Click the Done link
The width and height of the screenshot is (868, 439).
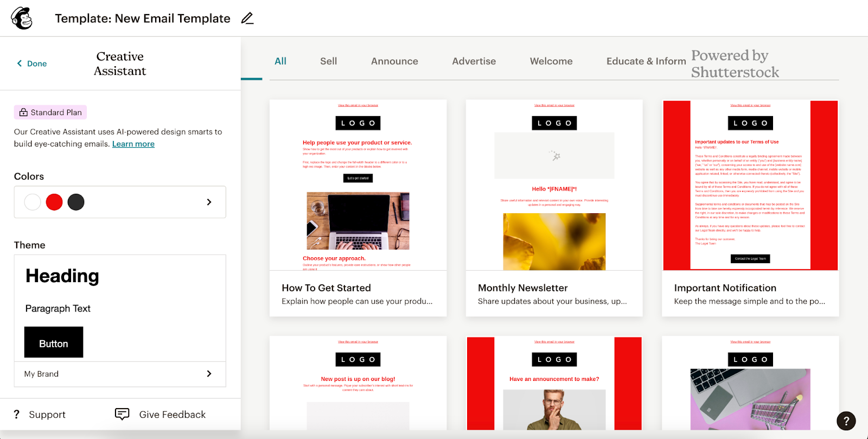tap(37, 63)
